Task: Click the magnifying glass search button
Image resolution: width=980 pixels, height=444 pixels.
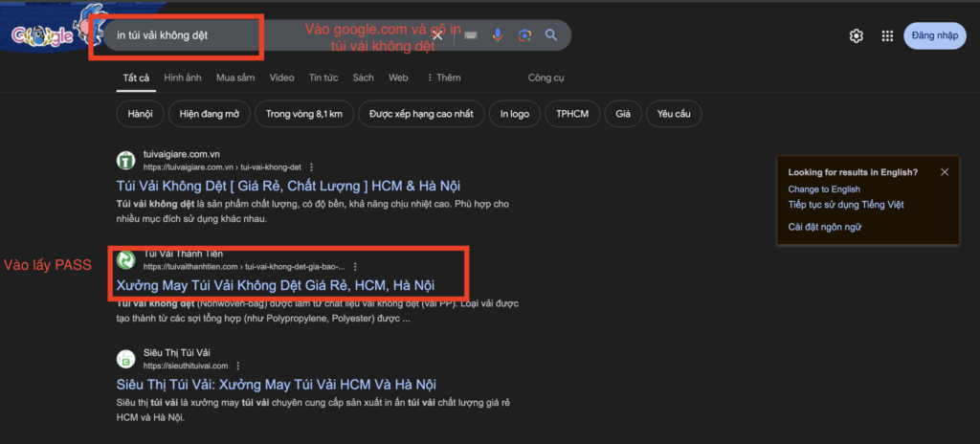Action: click(x=551, y=35)
